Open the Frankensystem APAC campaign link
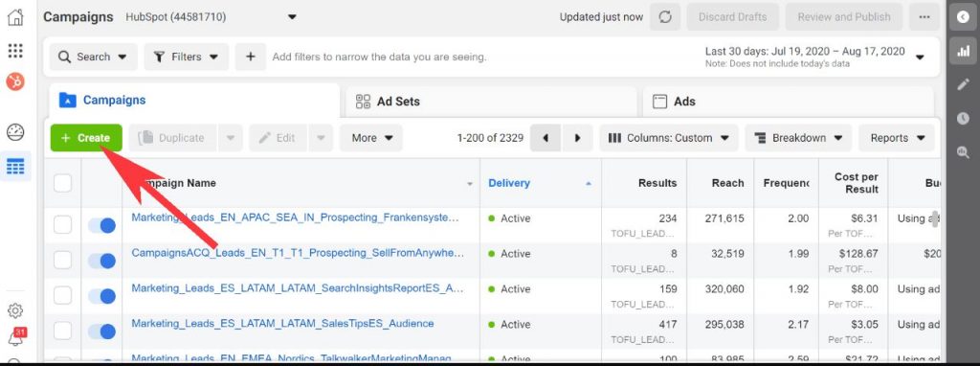 tap(295, 217)
